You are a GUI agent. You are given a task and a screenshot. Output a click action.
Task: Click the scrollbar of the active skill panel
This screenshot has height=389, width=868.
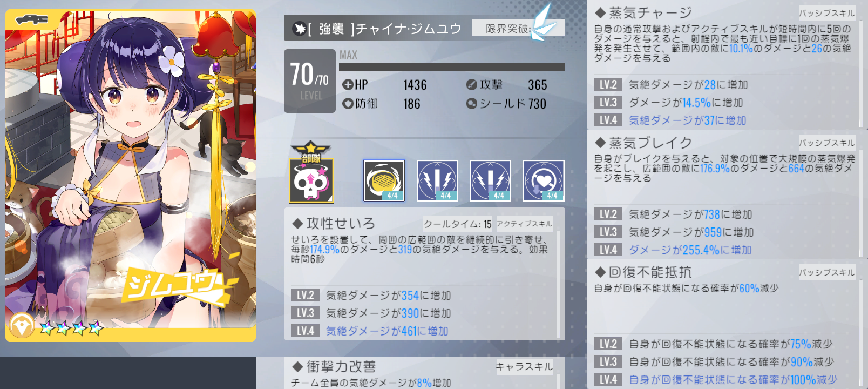558,284
